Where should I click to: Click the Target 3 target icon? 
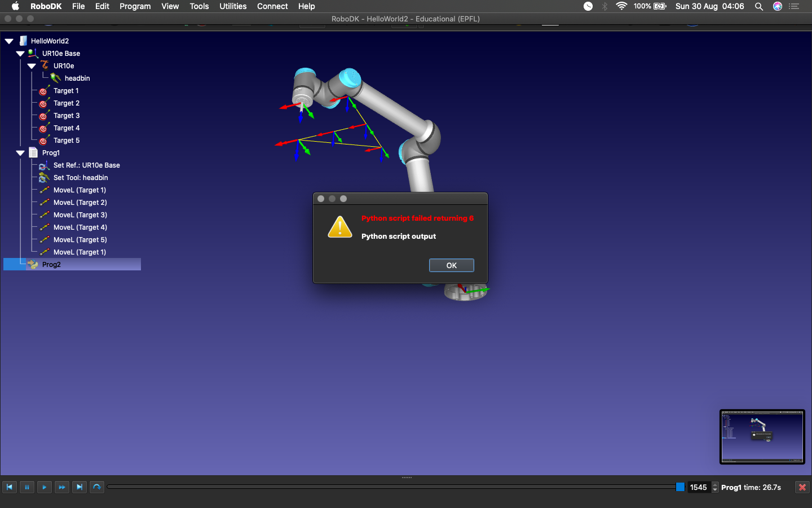[x=43, y=116]
